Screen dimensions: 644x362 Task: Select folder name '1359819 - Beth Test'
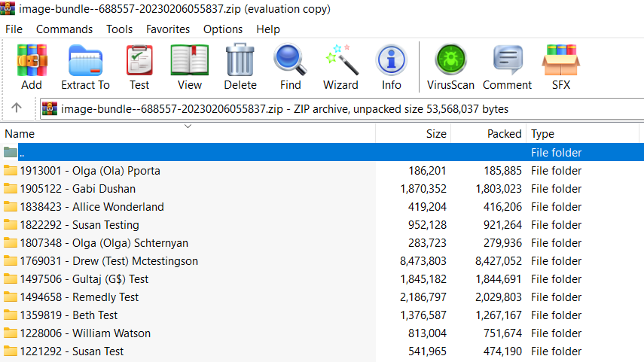tap(69, 315)
